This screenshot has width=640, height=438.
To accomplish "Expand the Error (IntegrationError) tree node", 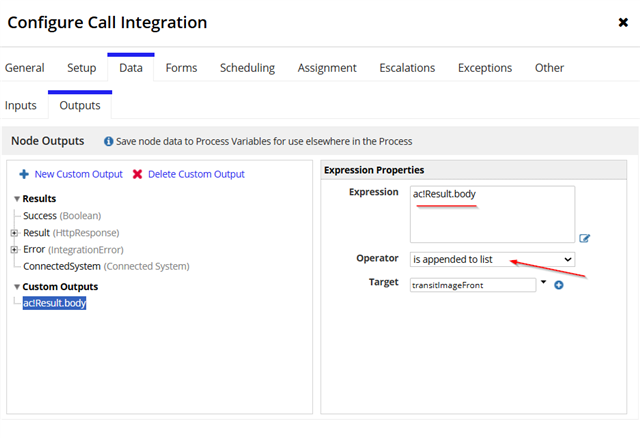I will coord(14,249).
